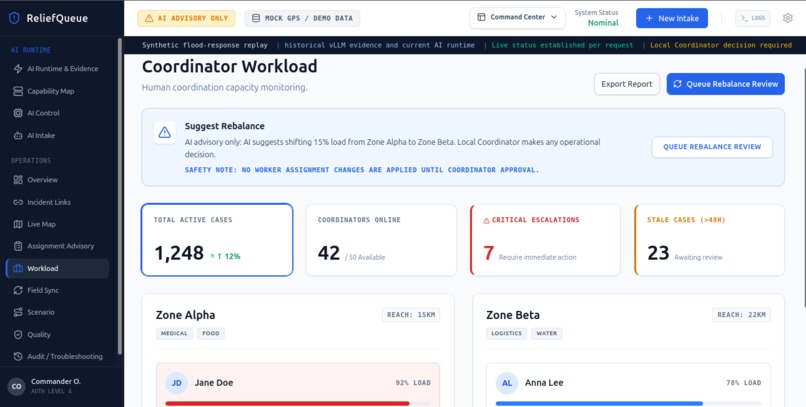Click the Zone Alpha heading
The width and height of the screenshot is (806, 407).
pyautogui.click(x=186, y=315)
